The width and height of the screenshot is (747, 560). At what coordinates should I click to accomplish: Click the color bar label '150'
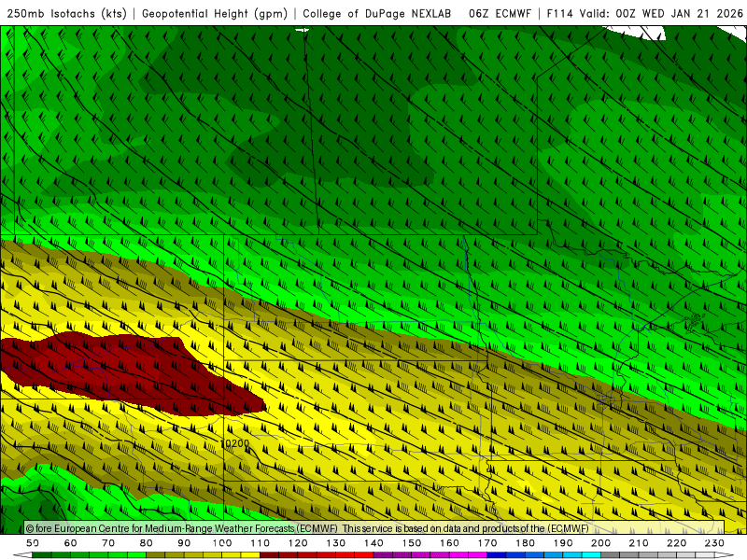[412, 543]
